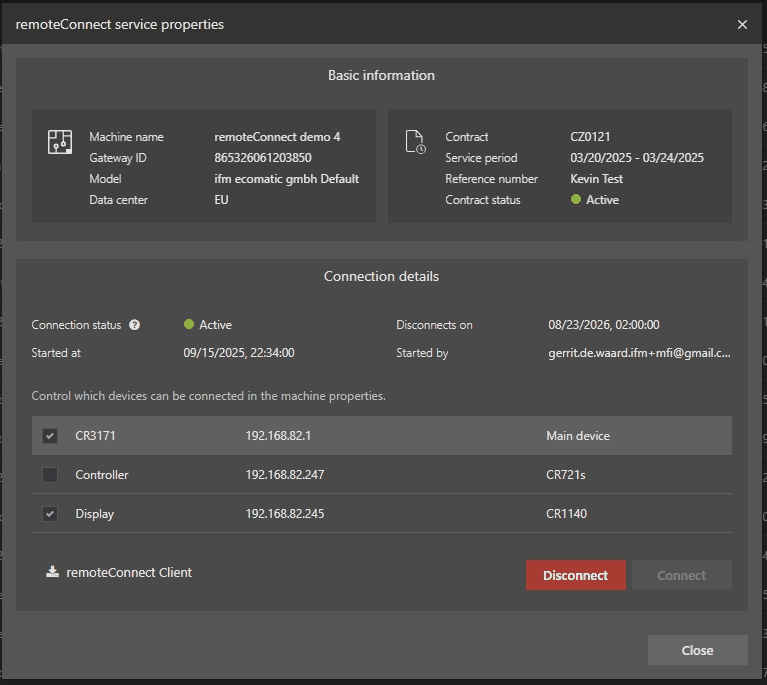The image size is (767, 685).
Task: Click Contract status 'Active' text
Action: (x=602, y=200)
